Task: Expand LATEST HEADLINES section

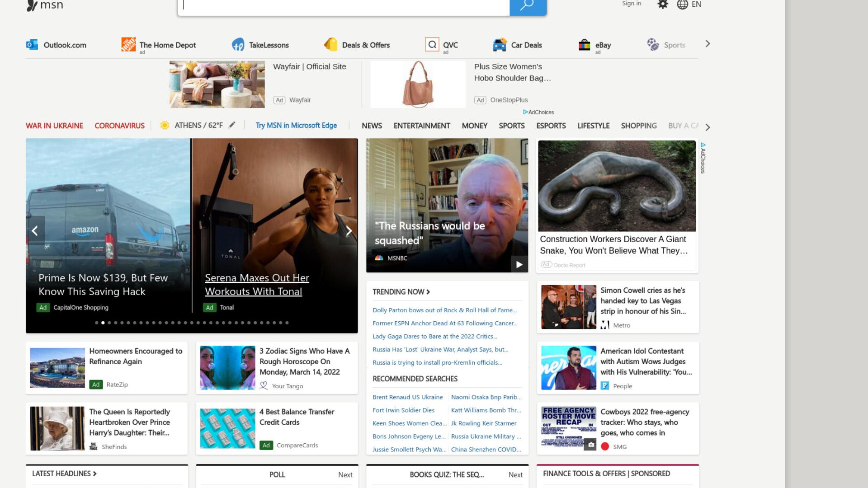Action: click(64, 474)
